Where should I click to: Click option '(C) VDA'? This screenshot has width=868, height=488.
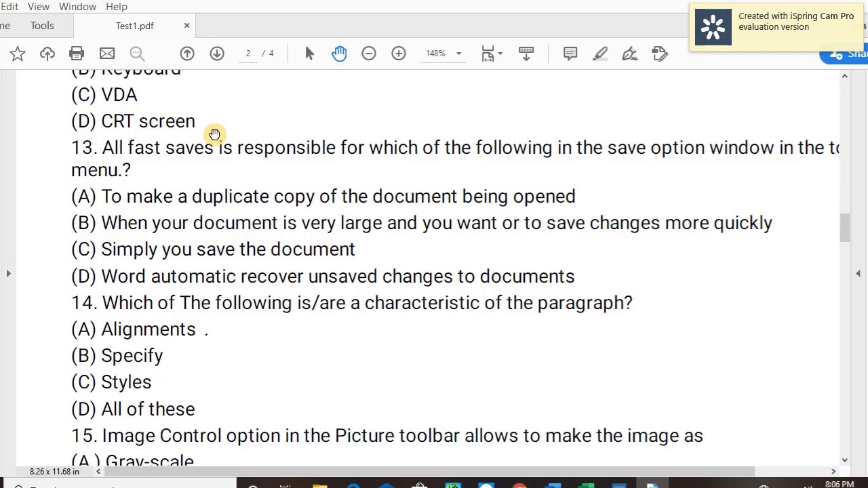104,95
